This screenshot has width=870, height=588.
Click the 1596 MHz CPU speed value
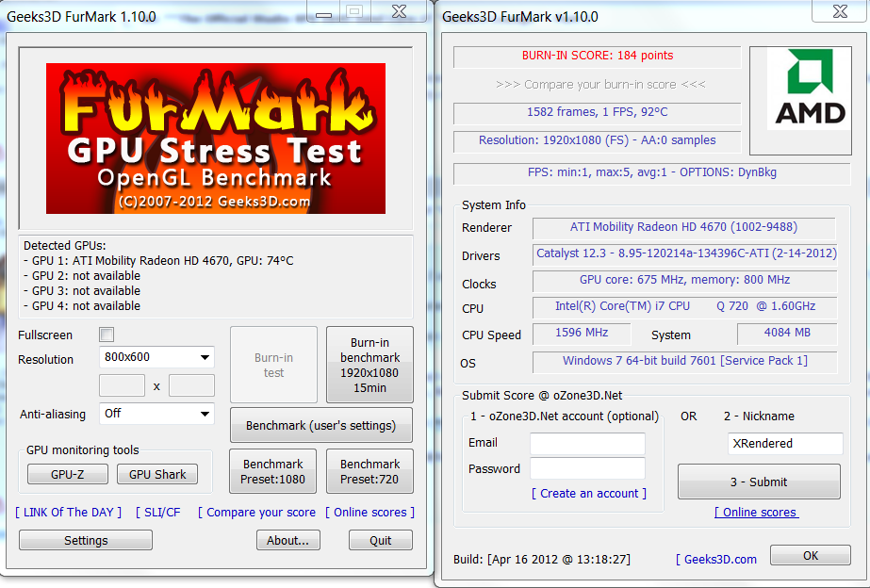[x=582, y=334]
